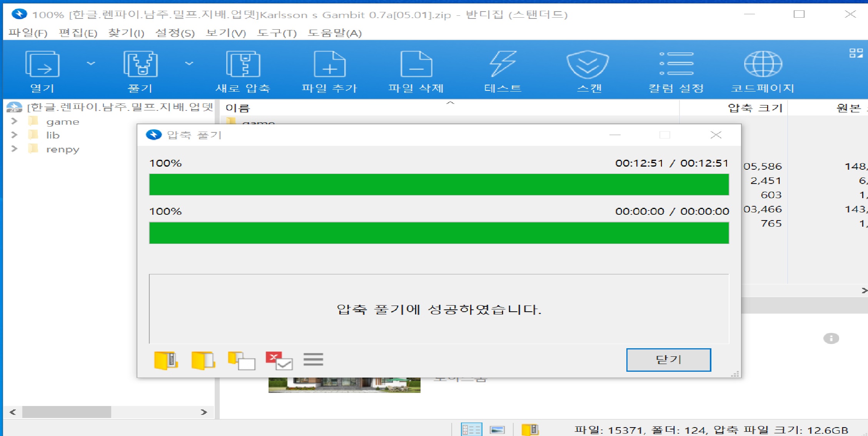This screenshot has height=436, width=868.
Task: Click the 압축 크기 column header
Action: 754,108
